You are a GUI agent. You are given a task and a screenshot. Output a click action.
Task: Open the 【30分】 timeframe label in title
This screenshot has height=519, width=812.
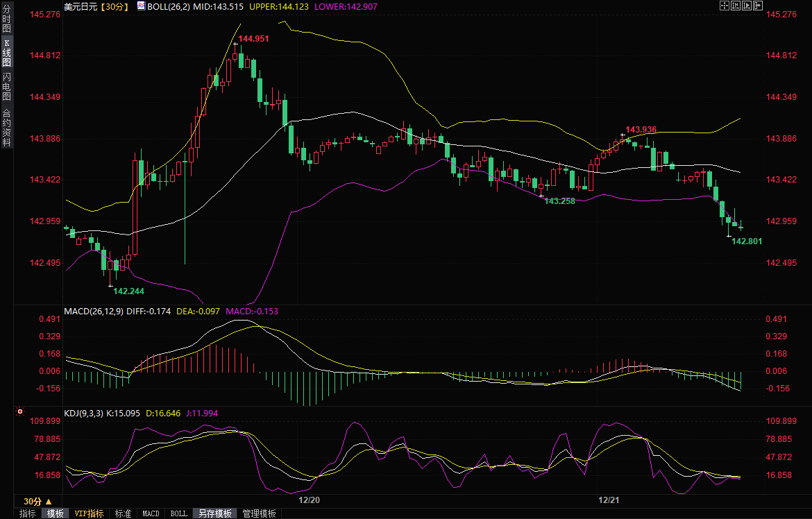click(x=114, y=6)
